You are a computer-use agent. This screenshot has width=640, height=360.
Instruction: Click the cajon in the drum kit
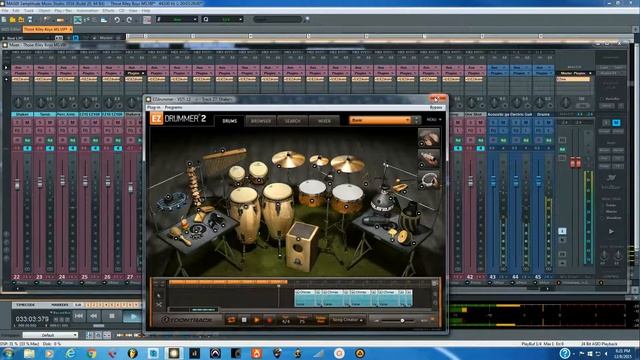point(302,246)
